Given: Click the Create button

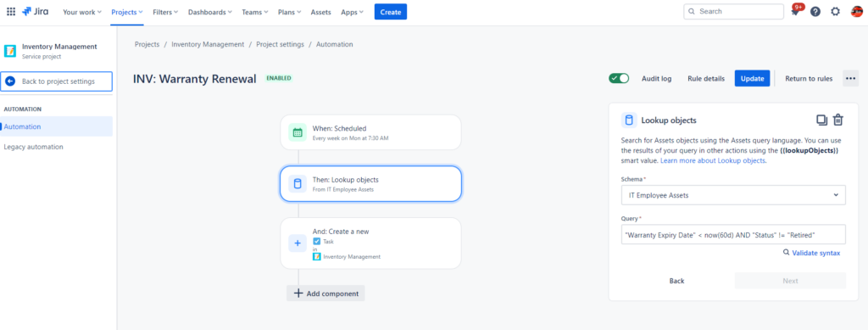Looking at the screenshot, I should pos(390,12).
